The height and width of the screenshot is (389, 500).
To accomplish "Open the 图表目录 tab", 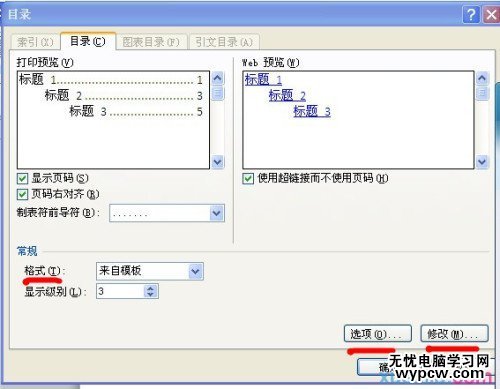I will (x=151, y=42).
